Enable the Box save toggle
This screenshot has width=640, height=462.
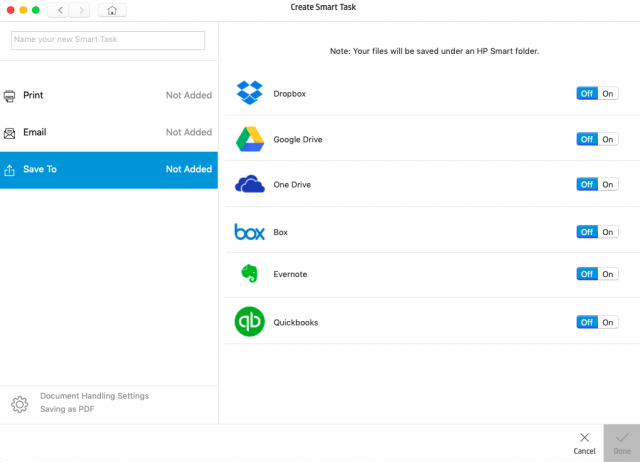(608, 232)
